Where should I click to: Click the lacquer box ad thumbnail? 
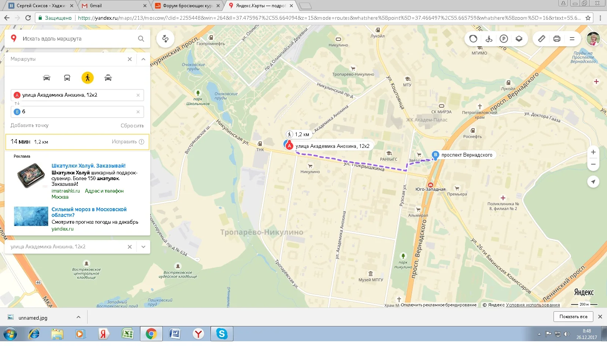tap(31, 176)
